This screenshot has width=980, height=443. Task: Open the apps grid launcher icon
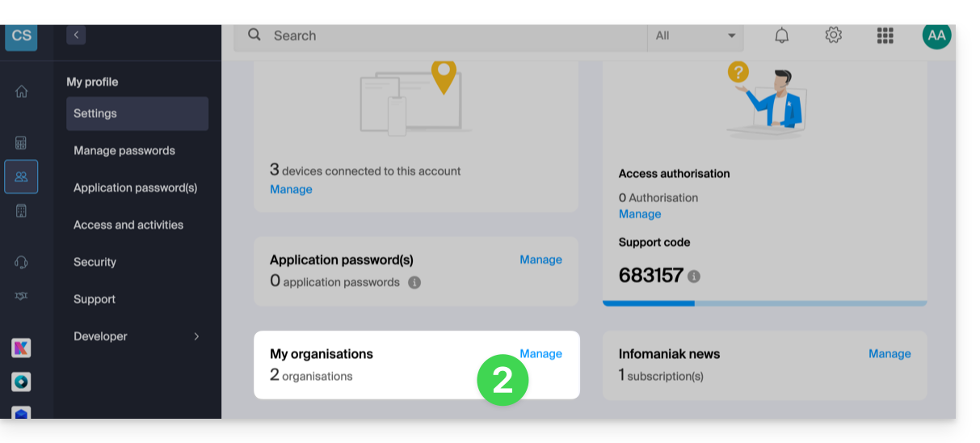(885, 36)
